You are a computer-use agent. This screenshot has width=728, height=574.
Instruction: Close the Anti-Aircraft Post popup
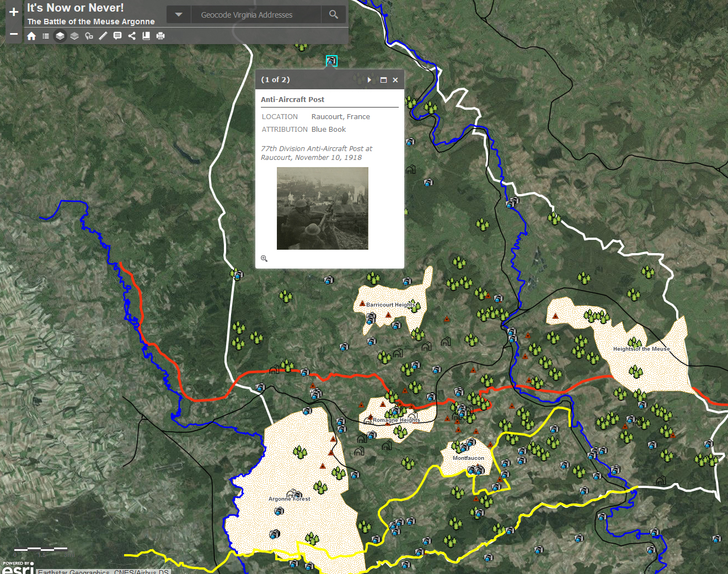pos(395,80)
